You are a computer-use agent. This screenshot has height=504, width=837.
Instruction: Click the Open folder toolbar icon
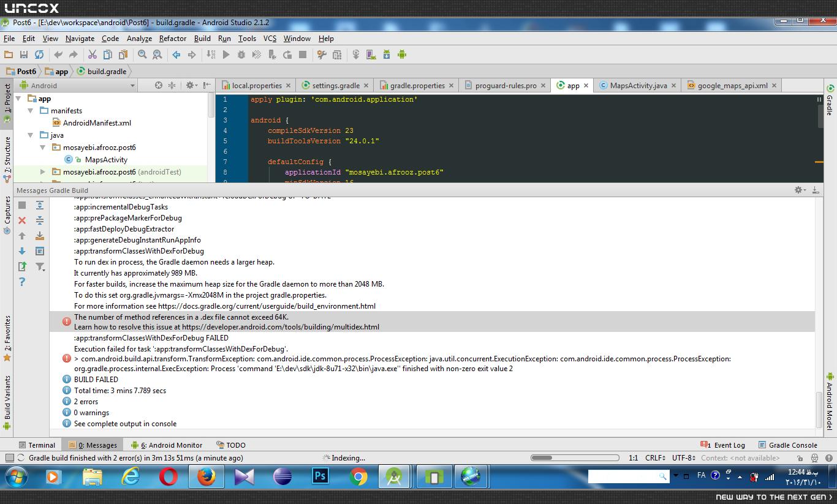(x=9, y=55)
